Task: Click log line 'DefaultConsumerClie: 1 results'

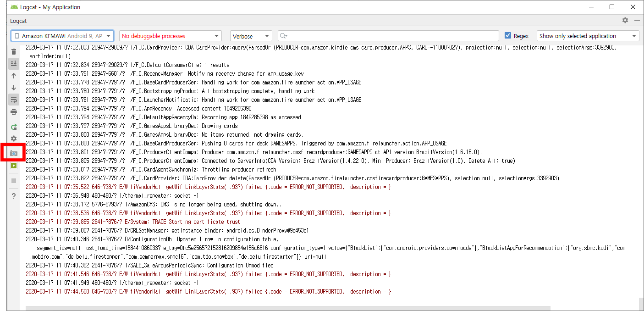Action: 127,65
